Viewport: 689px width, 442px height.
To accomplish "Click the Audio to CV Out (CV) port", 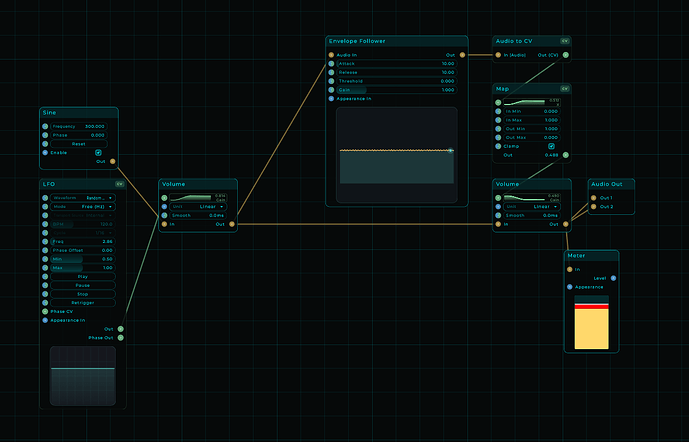I will (x=566, y=55).
